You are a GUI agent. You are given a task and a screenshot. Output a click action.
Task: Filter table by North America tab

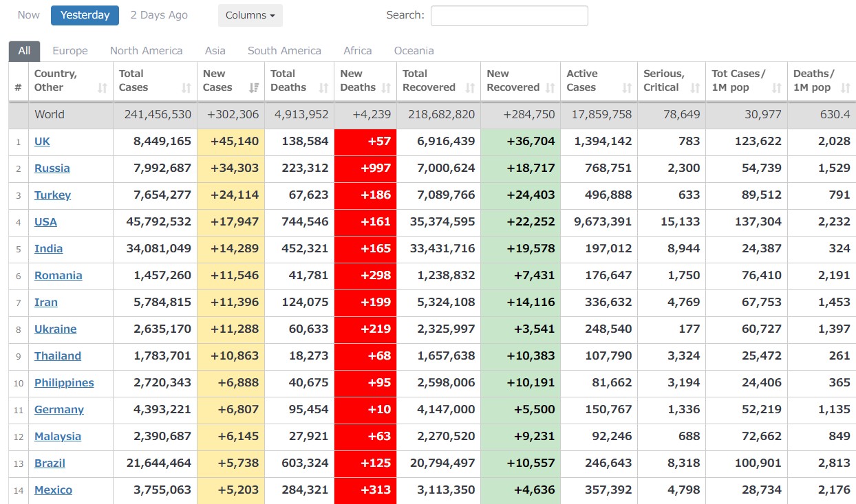coord(147,51)
